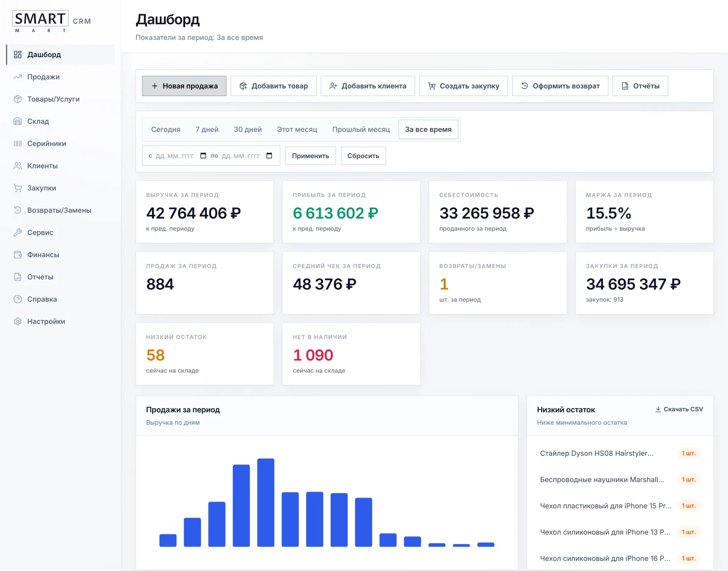
Task: Click the start date input field
Action: [175, 156]
